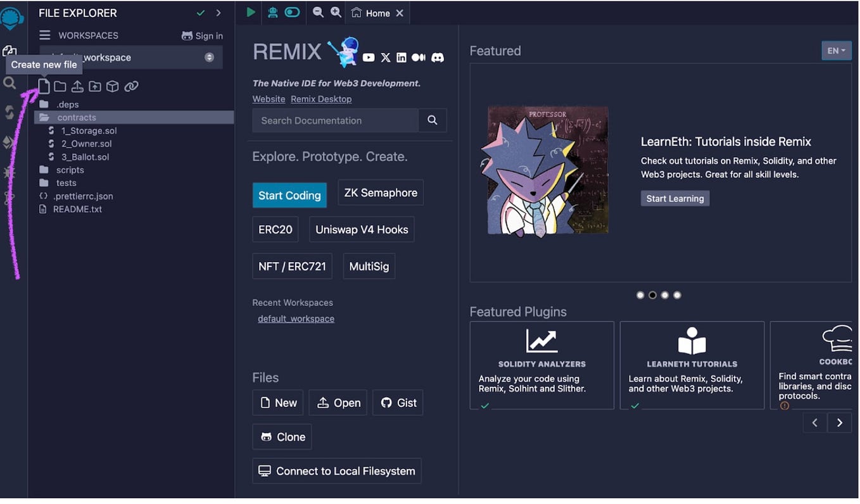Open the RemixAI assistant robot icon

272,12
